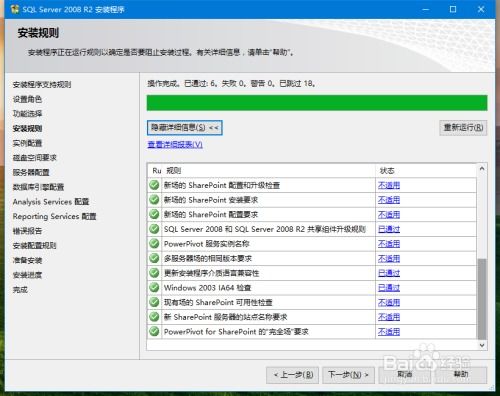Select 服务器配置 step in sidebar
Viewport: 500px width, 396px height.
coord(31,173)
